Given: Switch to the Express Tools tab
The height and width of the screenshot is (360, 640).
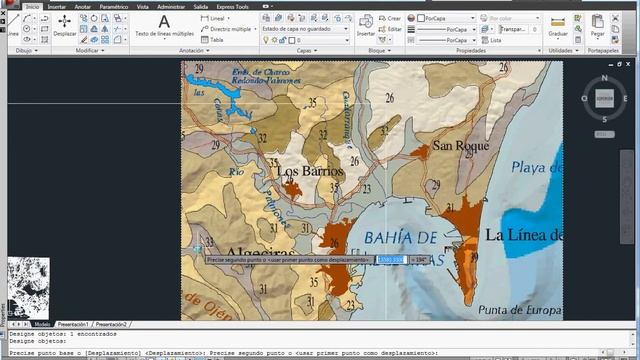Looking at the screenshot, I should click(x=232, y=7).
